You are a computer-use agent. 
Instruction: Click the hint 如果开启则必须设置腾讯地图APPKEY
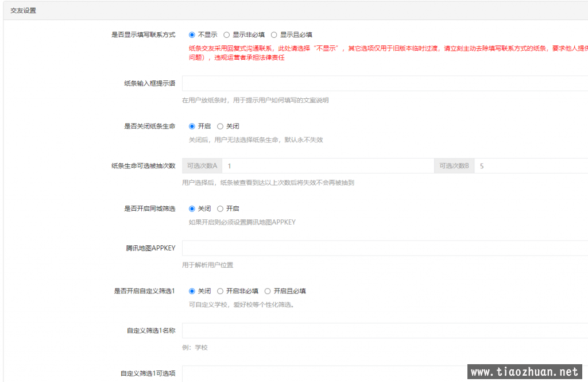[242, 222]
